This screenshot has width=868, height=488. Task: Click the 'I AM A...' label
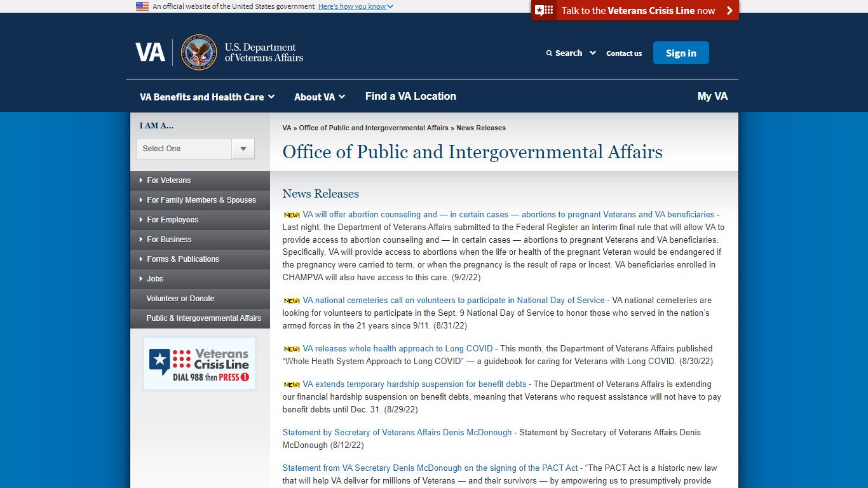click(156, 126)
